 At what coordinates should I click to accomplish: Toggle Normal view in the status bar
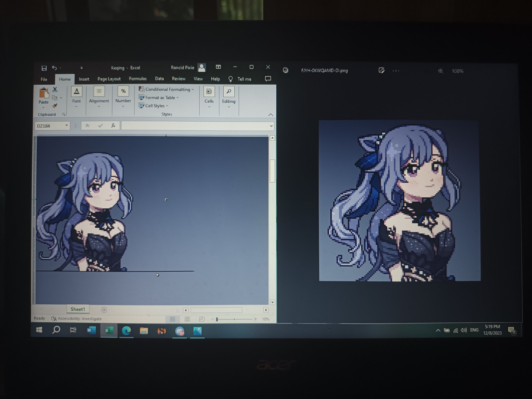pyautogui.click(x=173, y=319)
